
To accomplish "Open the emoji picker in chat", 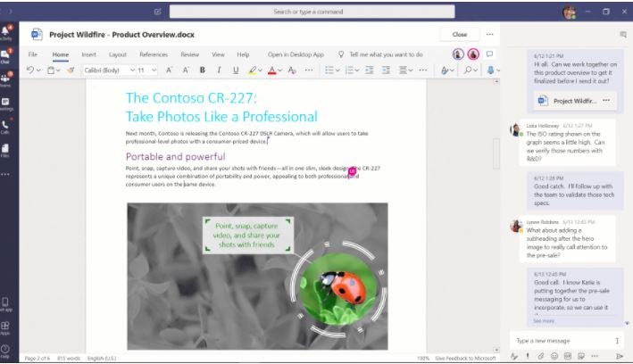I will tap(554, 356).
